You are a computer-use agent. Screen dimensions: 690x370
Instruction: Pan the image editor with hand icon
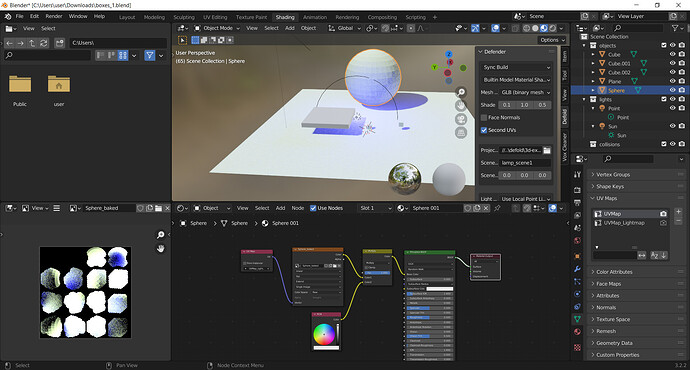[x=161, y=249]
